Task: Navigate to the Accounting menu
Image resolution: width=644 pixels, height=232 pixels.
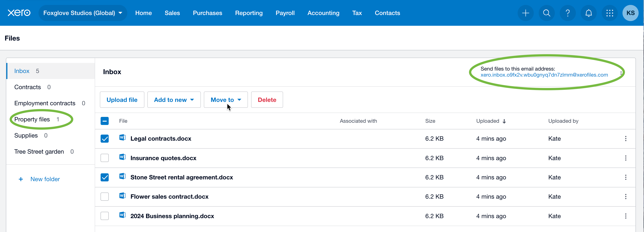Action: (323, 13)
